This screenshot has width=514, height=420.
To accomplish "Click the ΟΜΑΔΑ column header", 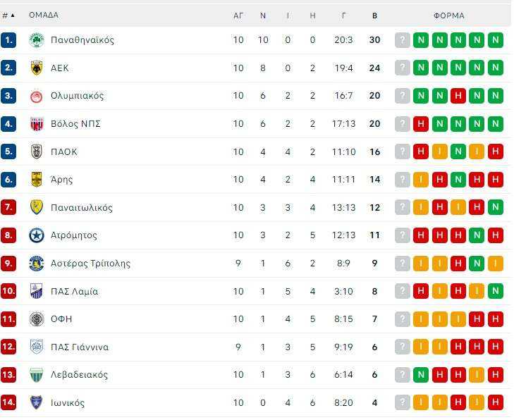I will 44,15.
